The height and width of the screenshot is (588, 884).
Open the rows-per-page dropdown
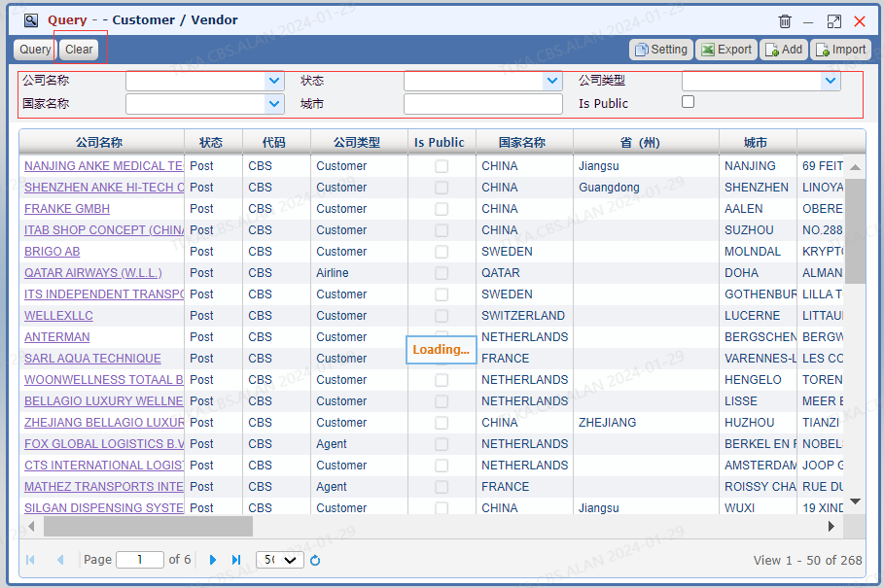[x=280, y=560]
